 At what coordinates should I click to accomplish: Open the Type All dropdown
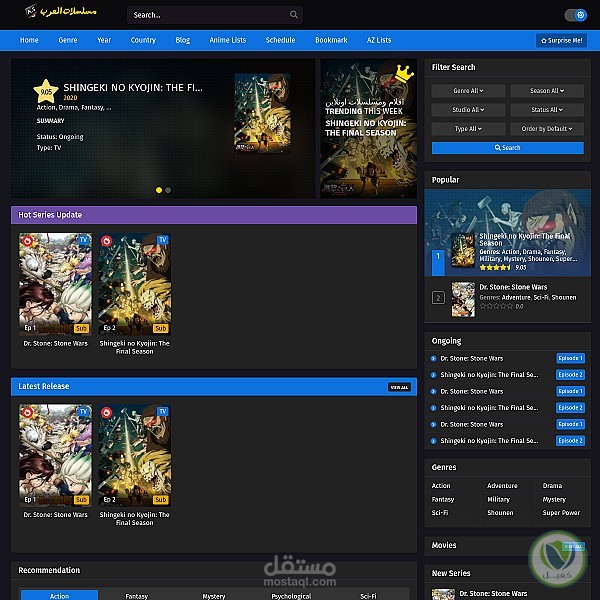[x=468, y=129]
